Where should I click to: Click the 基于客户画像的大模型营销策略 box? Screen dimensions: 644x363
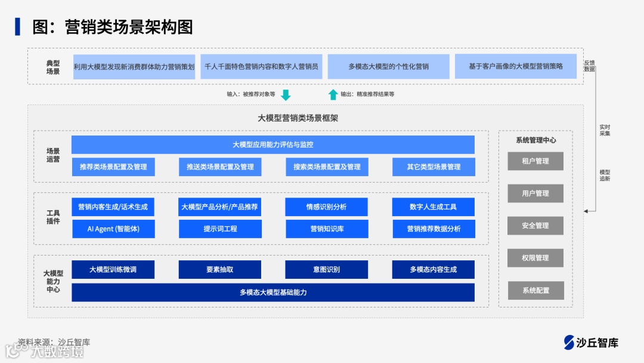516,66
